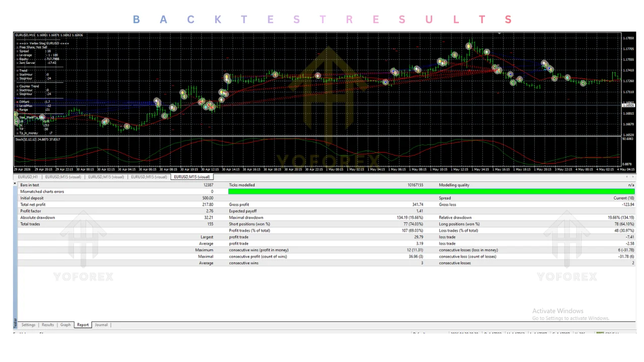Click the Initial deposit value 500.00
The width and height of the screenshot is (644, 362).
pos(208,198)
